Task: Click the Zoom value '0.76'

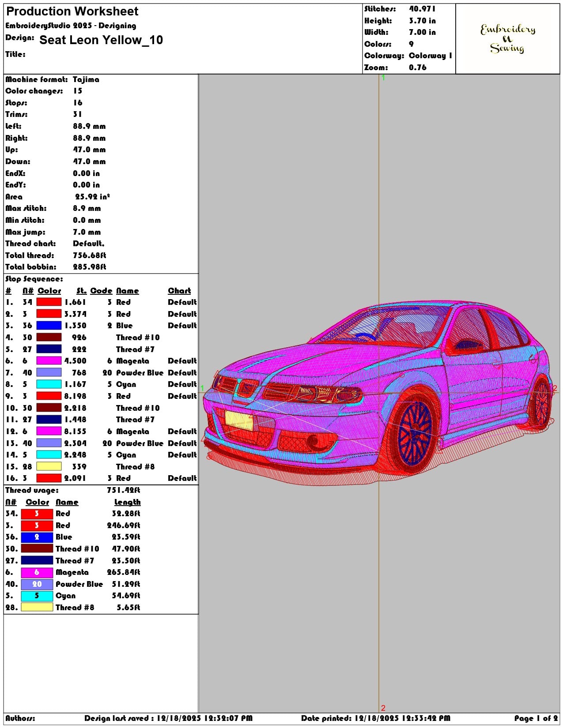Action: pos(418,68)
